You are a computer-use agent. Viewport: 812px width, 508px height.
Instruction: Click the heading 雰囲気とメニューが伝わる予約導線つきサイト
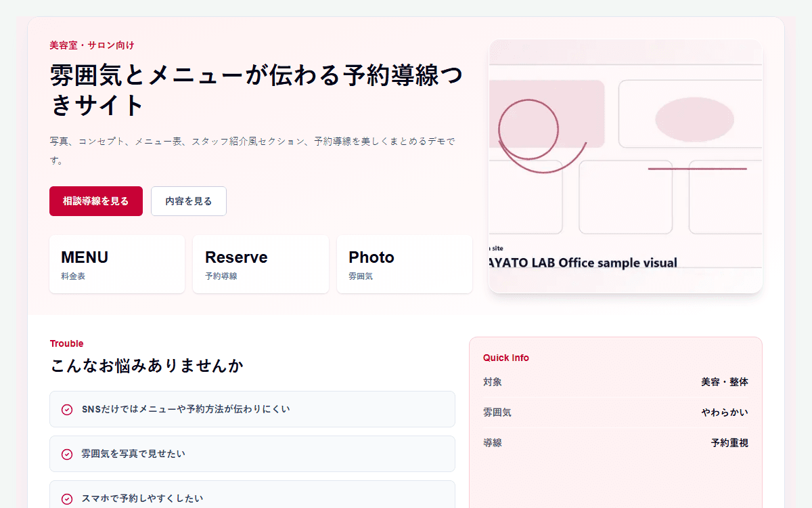[x=256, y=90]
